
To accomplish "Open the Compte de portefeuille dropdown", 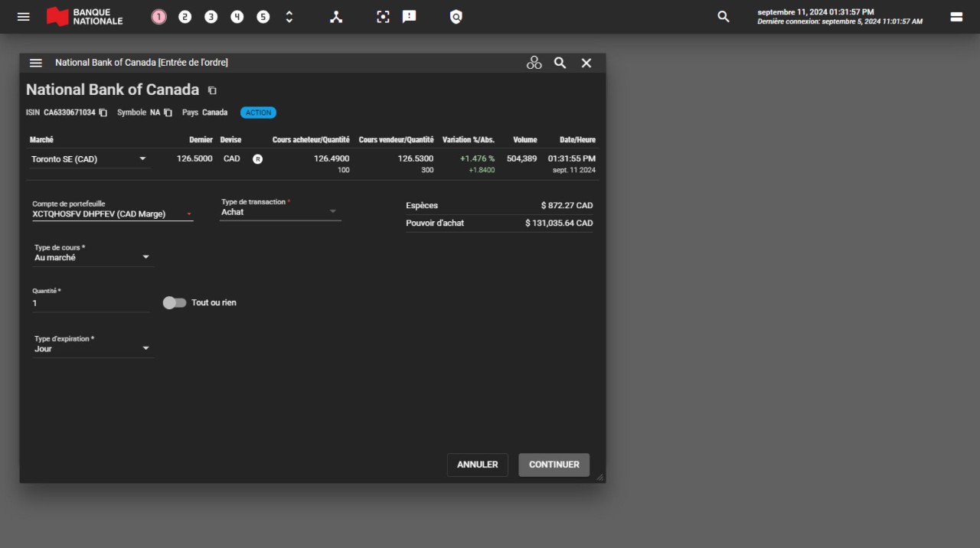I will 112,210.
